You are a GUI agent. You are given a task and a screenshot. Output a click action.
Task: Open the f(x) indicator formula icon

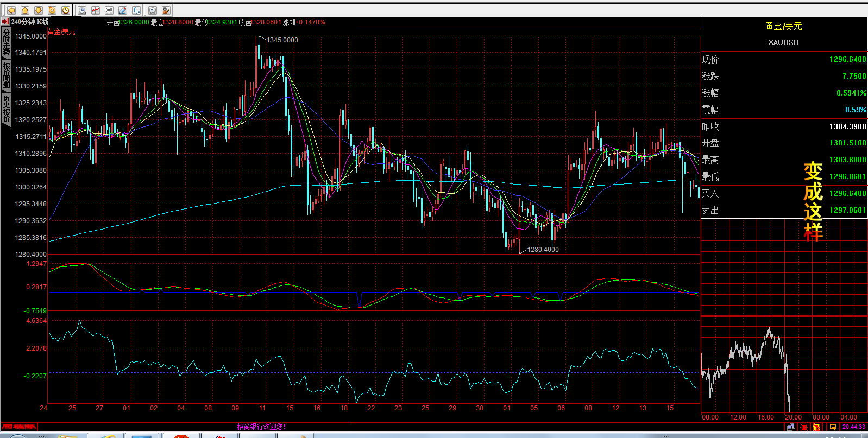136,10
